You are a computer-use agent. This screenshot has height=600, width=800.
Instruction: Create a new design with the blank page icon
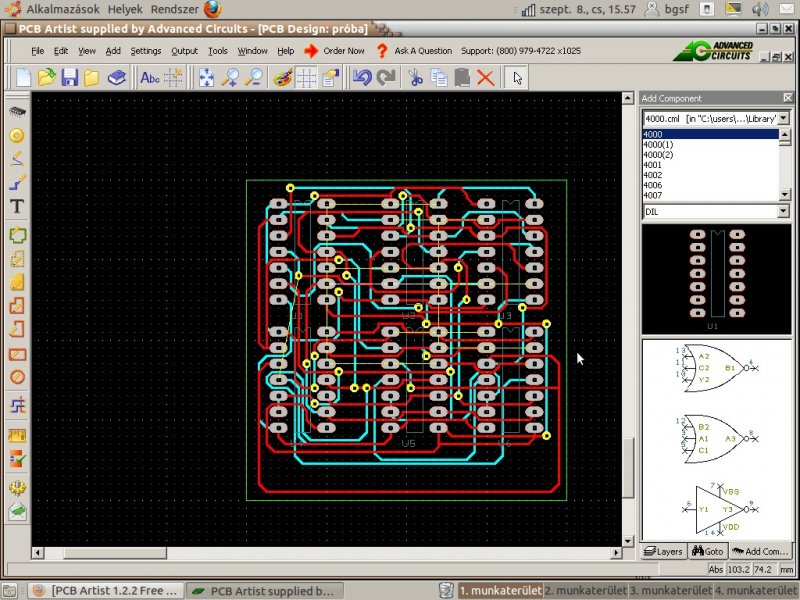tap(23, 78)
